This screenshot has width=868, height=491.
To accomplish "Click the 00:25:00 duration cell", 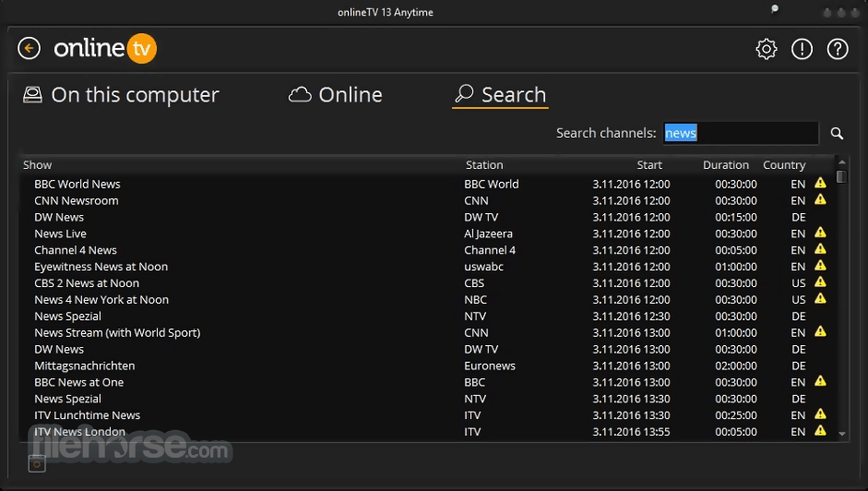I will point(736,415).
